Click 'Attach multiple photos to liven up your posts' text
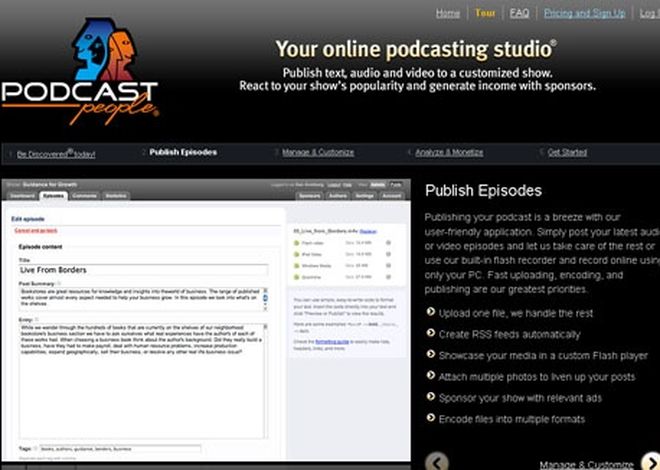Image resolution: width=660 pixels, height=470 pixels. [537, 377]
